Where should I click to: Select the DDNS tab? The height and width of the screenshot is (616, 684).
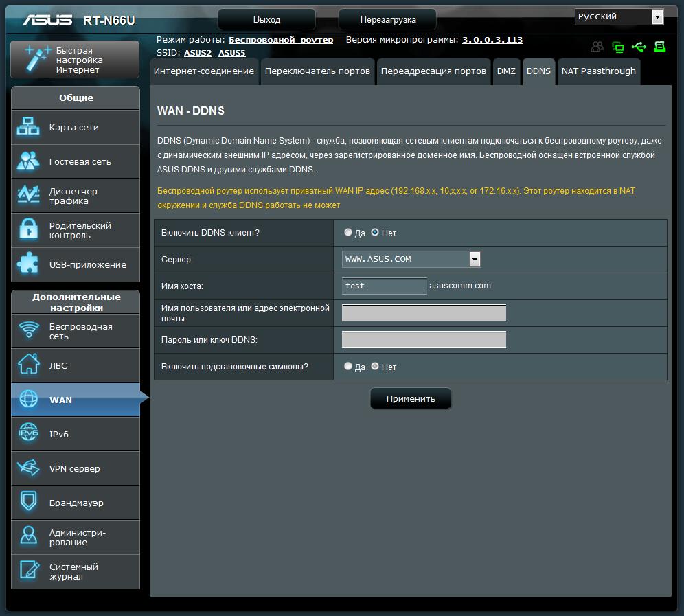pyautogui.click(x=538, y=71)
